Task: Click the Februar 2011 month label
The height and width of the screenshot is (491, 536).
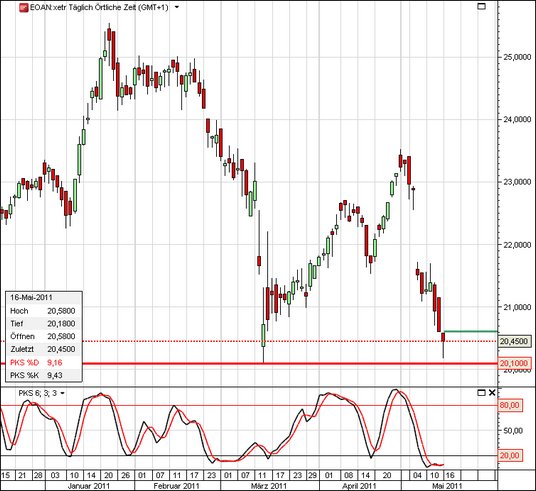Action: tap(176, 486)
